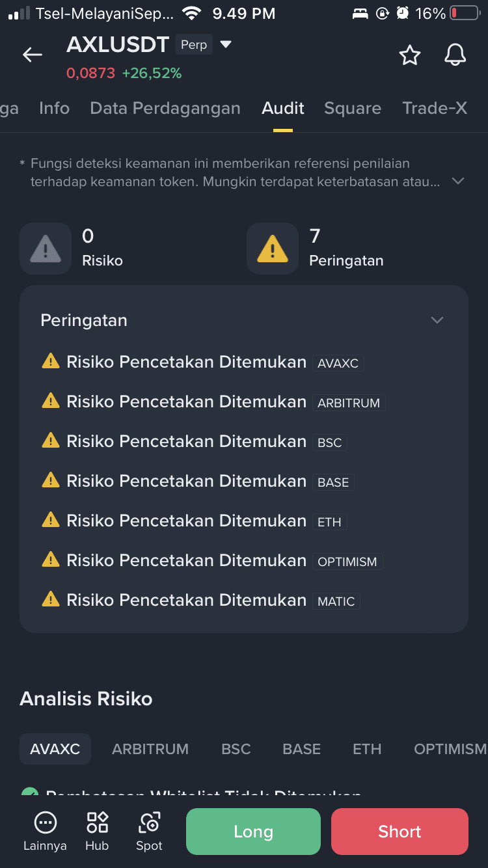Collapse the Peringatan warnings list

pos(437,320)
